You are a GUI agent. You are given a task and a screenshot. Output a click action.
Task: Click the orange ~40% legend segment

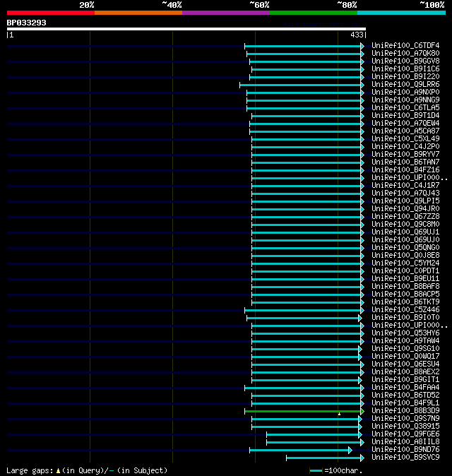(138, 13)
